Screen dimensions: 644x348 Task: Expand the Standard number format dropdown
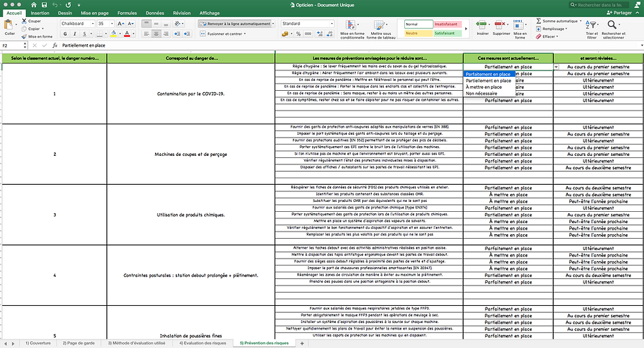pyautogui.click(x=332, y=24)
